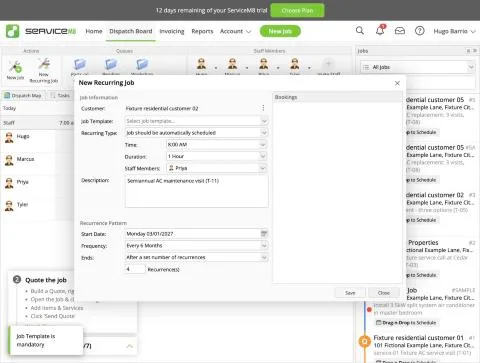Image resolution: width=480 pixels, height=363 pixels.
Task: Select the third staff member avatar in toolbar
Action: click(x=264, y=63)
